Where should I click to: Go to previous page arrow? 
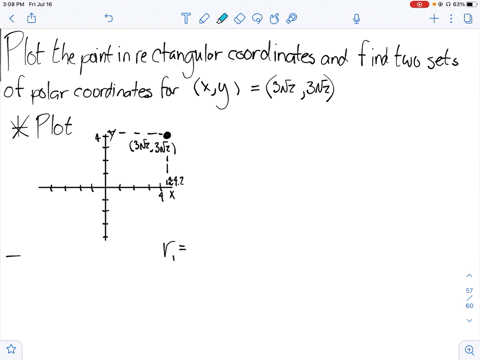click(469, 276)
